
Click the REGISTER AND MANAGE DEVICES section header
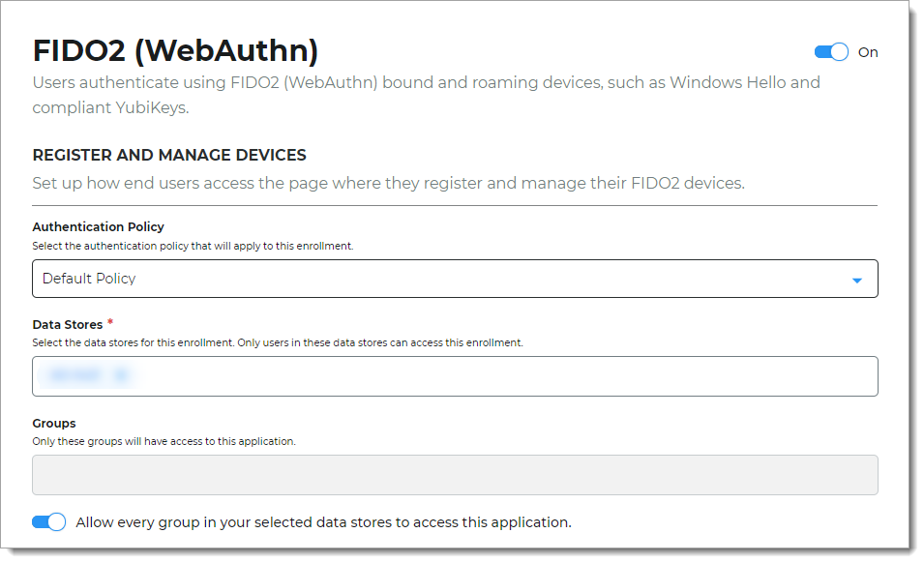point(169,155)
